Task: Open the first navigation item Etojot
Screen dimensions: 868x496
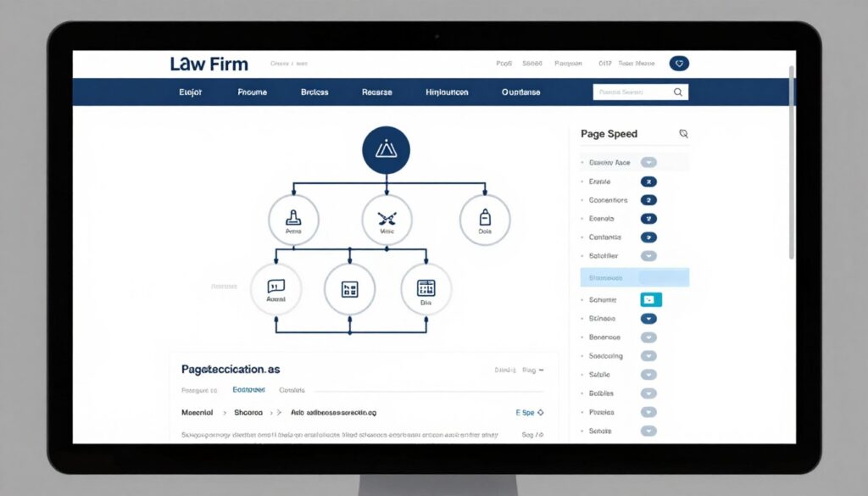Action: click(x=190, y=92)
